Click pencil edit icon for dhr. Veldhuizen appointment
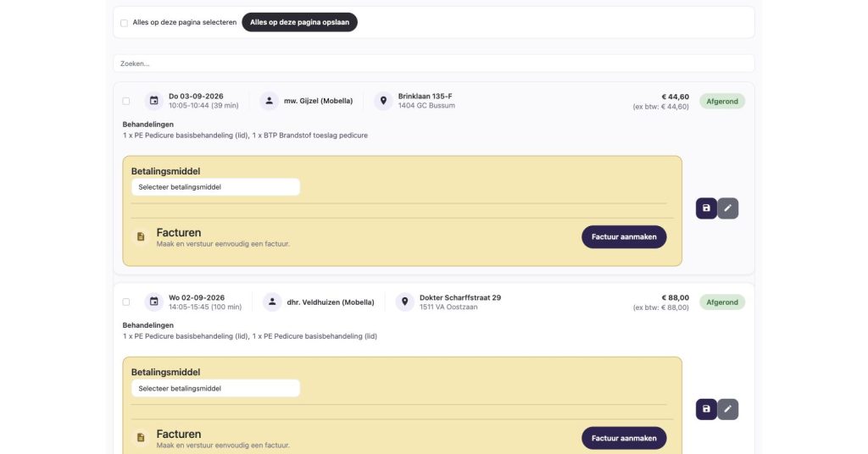The width and height of the screenshot is (868, 454). coord(728,409)
